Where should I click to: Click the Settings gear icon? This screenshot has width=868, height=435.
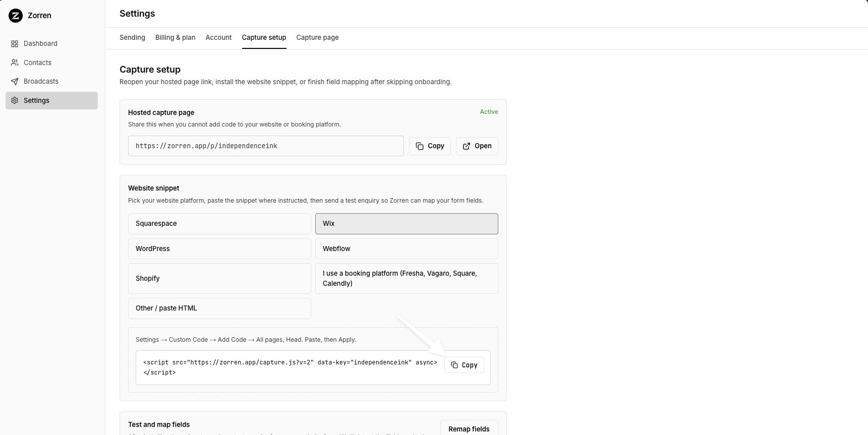click(x=15, y=100)
